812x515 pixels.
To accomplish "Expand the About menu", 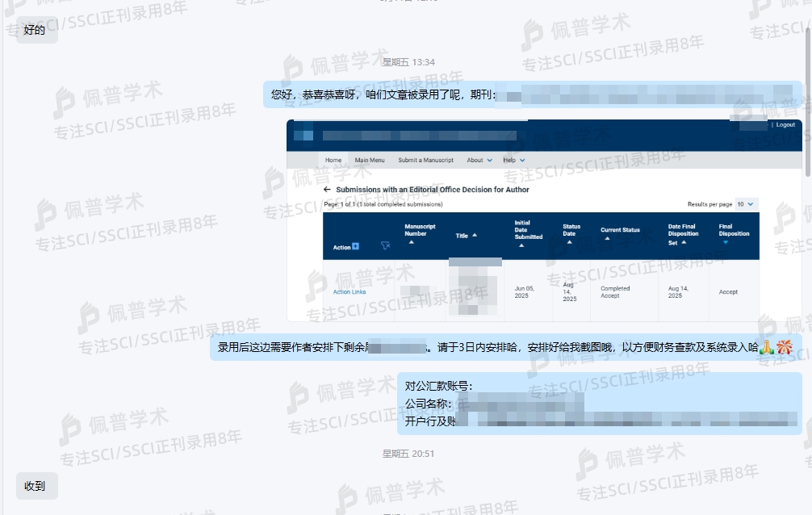I will click(x=489, y=160).
